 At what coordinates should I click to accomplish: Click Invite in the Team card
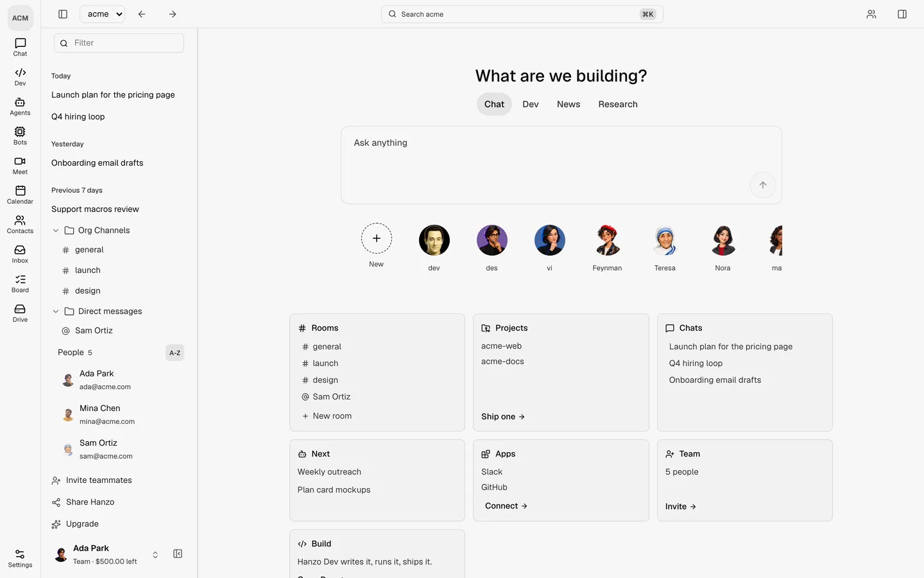point(681,507)
